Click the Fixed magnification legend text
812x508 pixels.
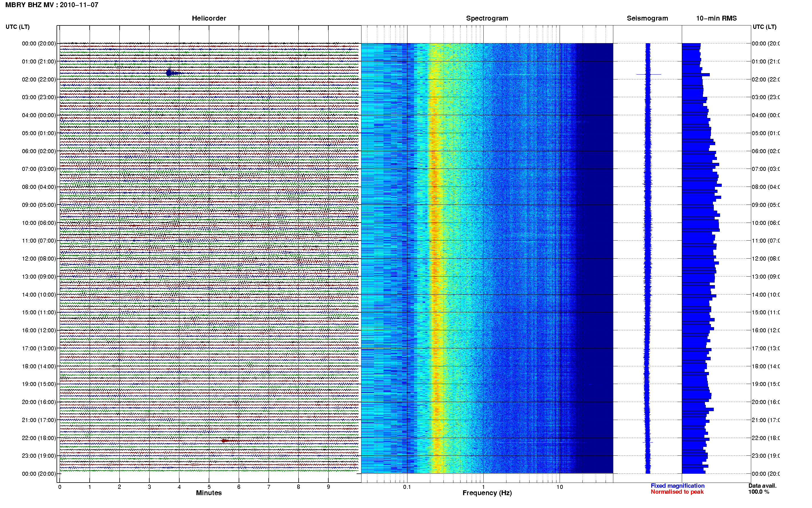point(678,486)
